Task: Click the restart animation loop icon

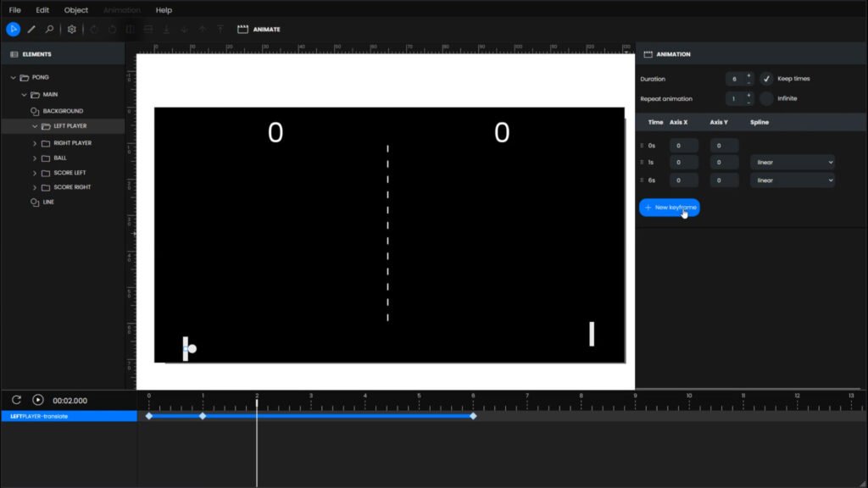Action: [16, 400]
